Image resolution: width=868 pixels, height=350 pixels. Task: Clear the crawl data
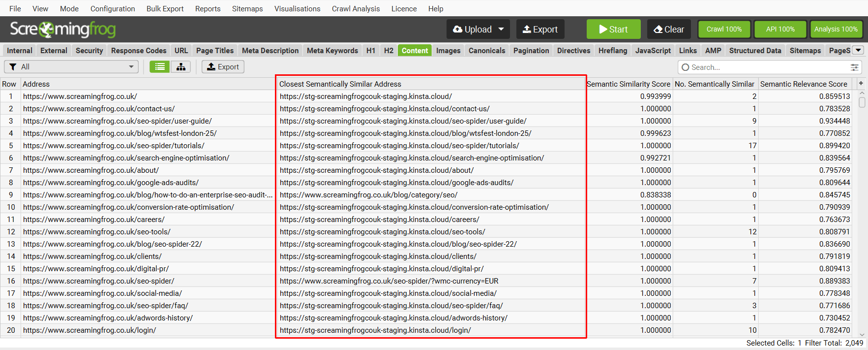tap(669, 29)
